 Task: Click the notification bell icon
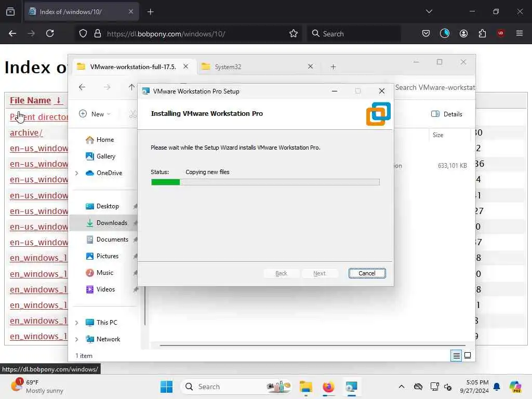497,387
